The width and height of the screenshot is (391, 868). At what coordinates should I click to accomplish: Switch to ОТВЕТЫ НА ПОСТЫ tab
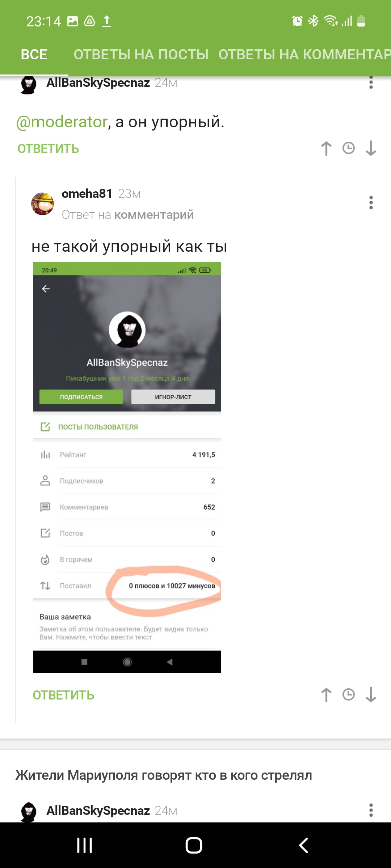pos(141,54)
